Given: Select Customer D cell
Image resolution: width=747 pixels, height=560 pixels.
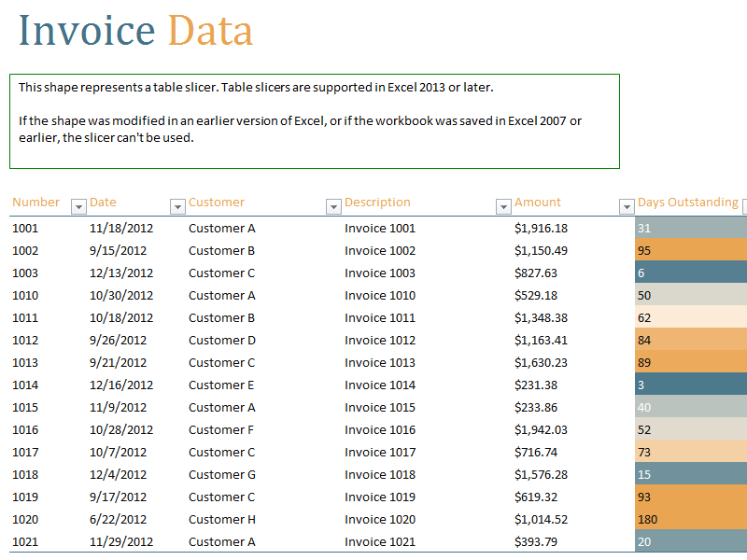Looking at the screenshot, I should 222,341.
